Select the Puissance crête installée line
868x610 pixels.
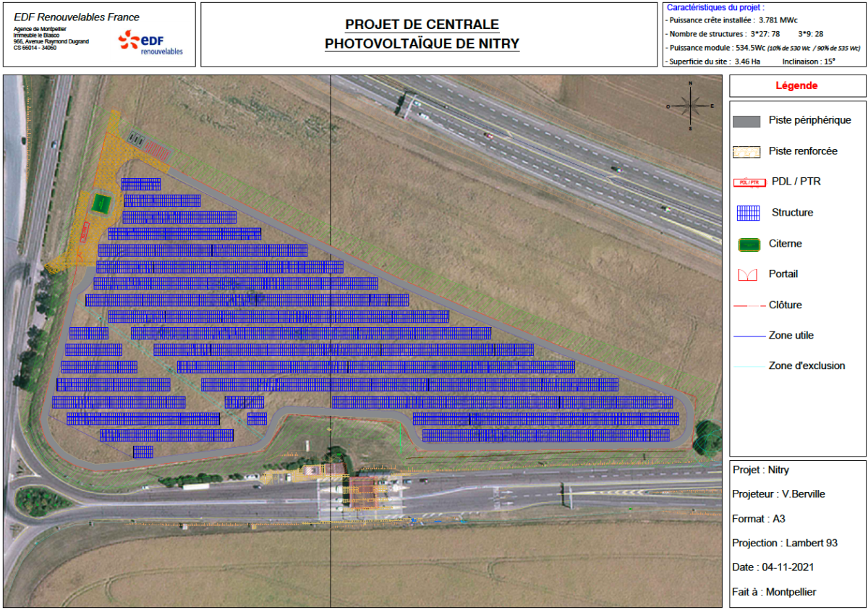coord(722,20)
